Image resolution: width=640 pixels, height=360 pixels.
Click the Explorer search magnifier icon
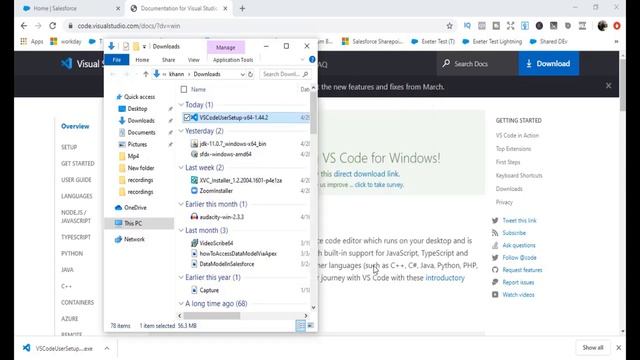click(x=305, y=74)
